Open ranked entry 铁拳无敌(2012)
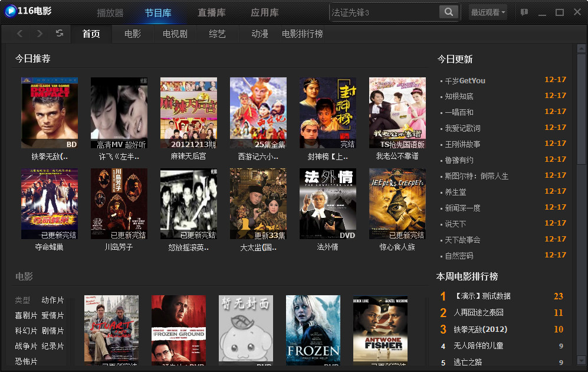This screenshot has width=588, height=372. pos(481,329)
